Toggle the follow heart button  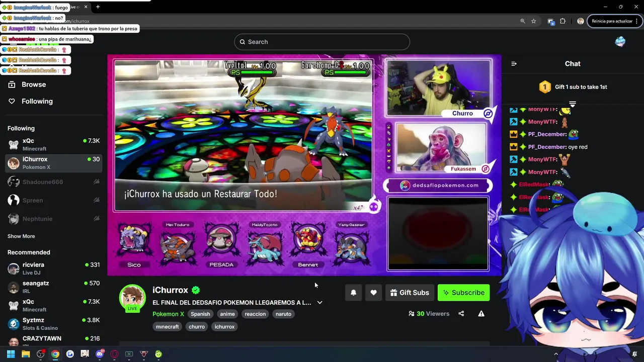(x=373, y=293)
